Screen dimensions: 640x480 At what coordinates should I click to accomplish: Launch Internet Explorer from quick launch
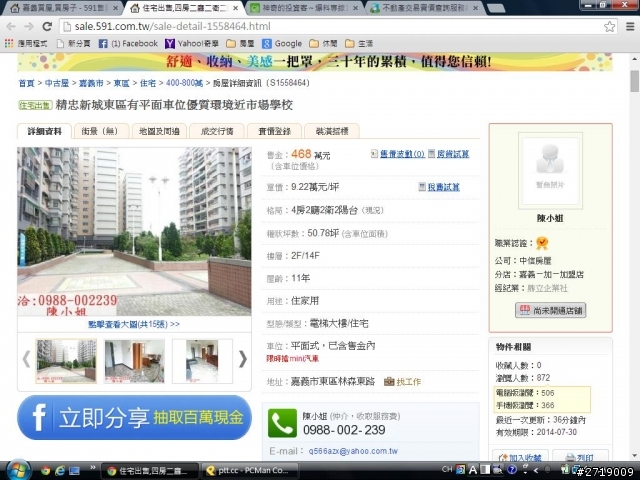point(60,471)
